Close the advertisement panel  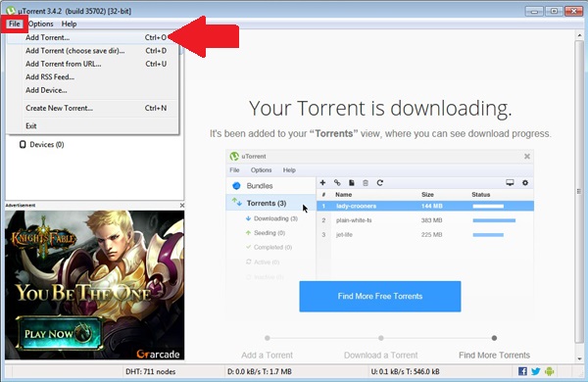182,206
